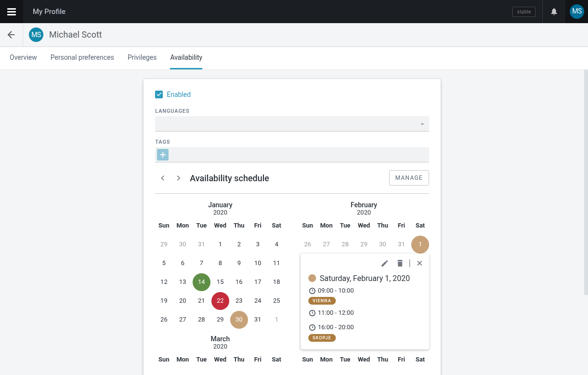Screen dimensions: 588x375
Task: Close the February 1 details popup
Action: [419, 263]
